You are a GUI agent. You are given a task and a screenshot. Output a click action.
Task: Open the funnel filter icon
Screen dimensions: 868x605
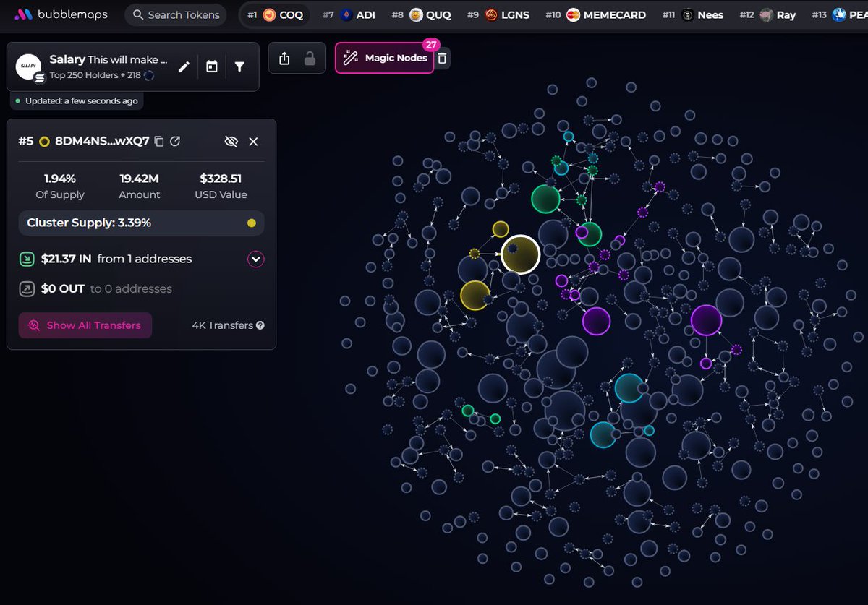pos(239,66)
